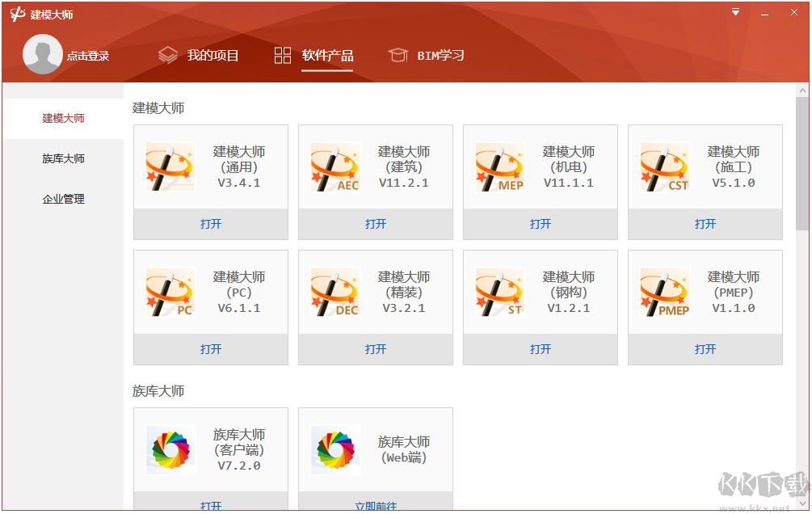Viewport: 812px width, 514px height.
Task: Click the layers icon beside 我的项目
Action: click(168, 55)
